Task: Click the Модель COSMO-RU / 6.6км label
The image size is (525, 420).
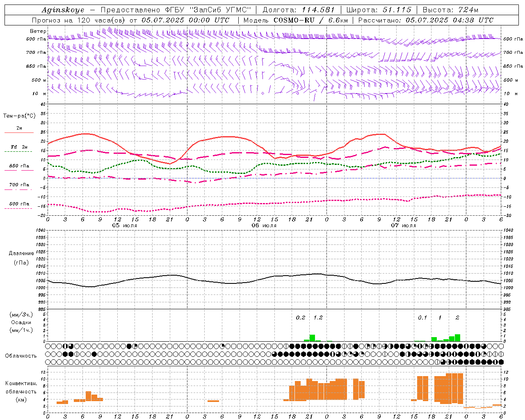Action: point(296,20)
